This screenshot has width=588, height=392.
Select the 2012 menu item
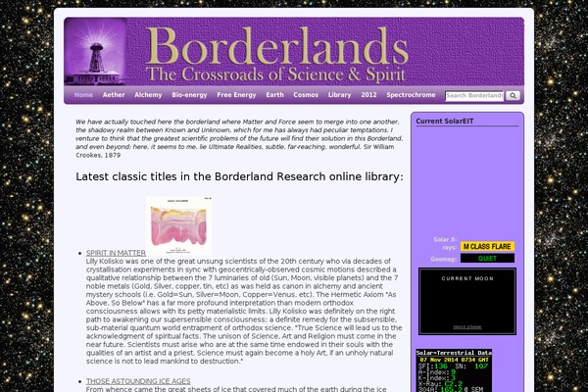click(368, 95)
